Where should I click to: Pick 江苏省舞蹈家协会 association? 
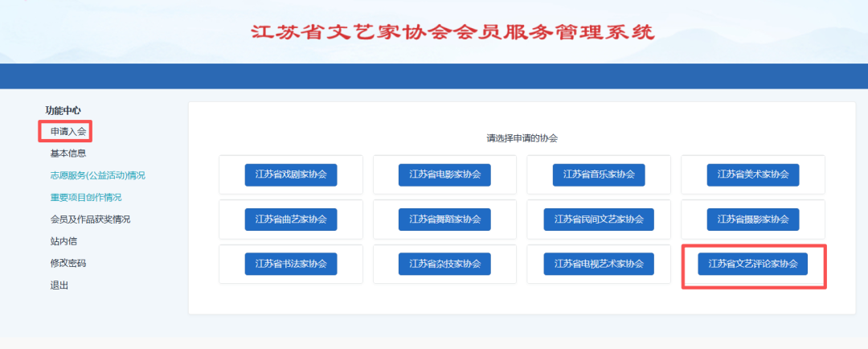point(444,219)
